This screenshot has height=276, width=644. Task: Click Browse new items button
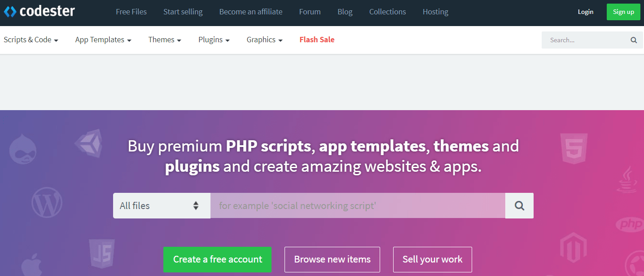click(332, 259)
